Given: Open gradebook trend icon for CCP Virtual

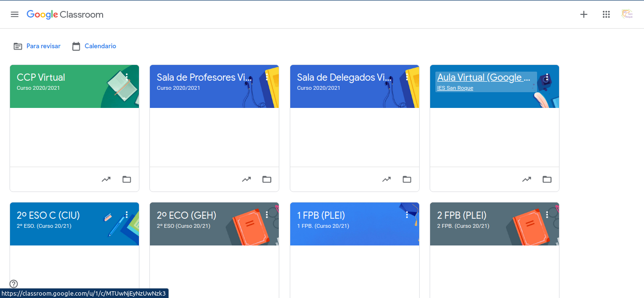Looking at the screenshot, I should pos(106,180).
